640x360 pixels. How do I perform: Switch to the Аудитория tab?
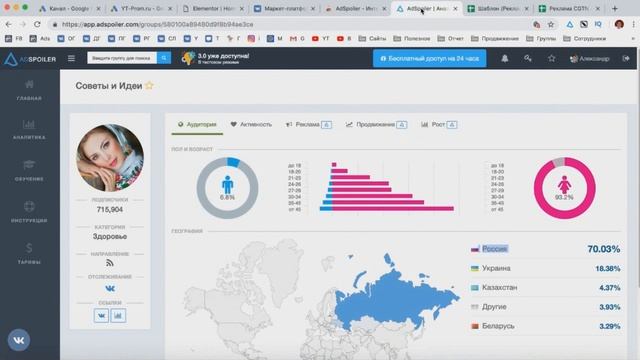tap(197, 124)
